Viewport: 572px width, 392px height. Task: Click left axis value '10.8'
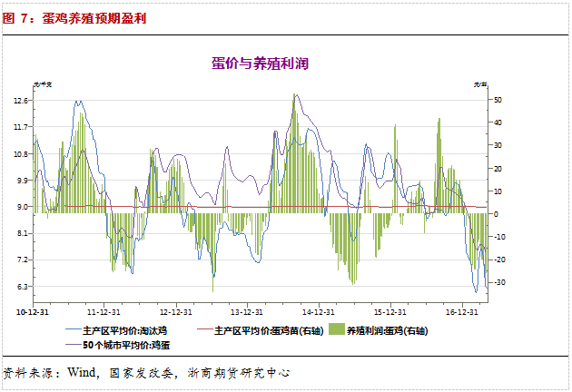click(21, 154)
